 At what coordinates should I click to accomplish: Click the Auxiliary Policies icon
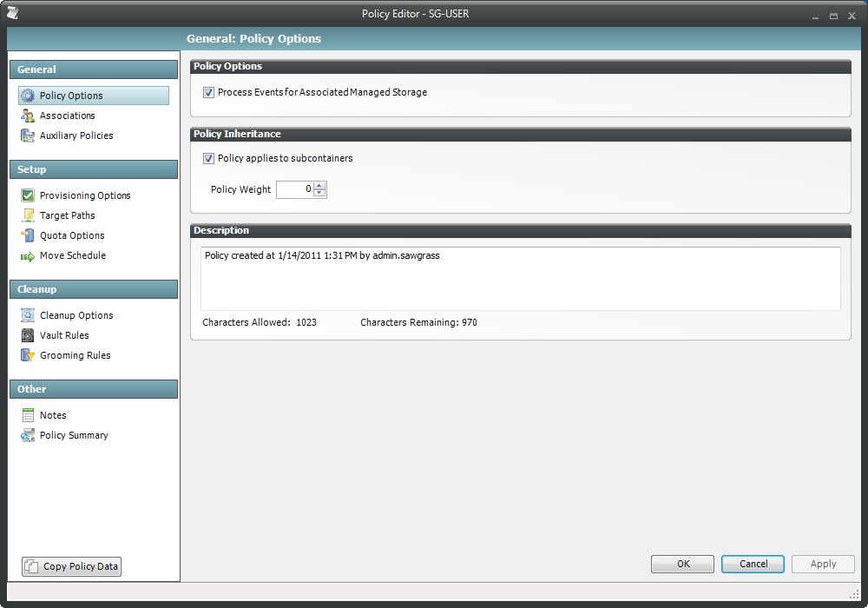[28, 135]
